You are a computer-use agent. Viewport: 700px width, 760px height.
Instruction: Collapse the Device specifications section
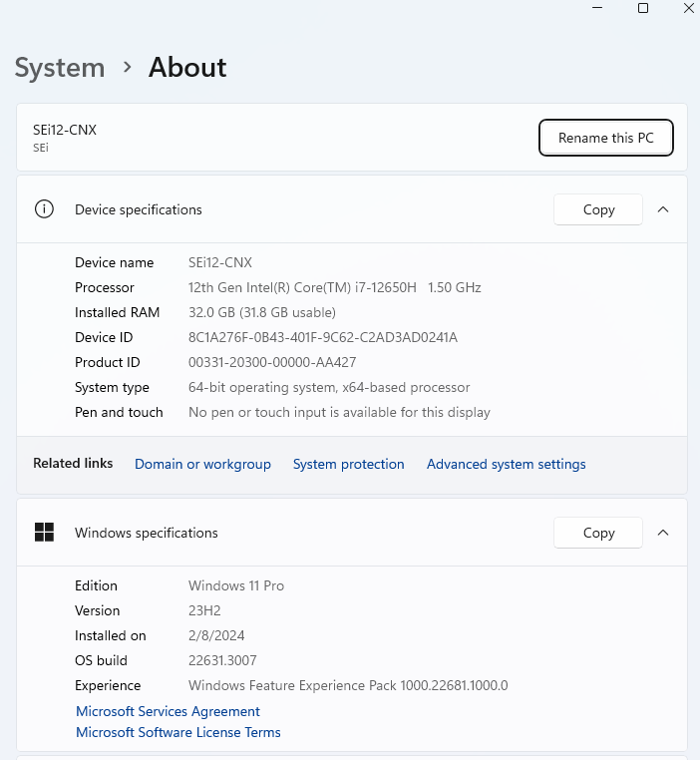click(663, 209)
